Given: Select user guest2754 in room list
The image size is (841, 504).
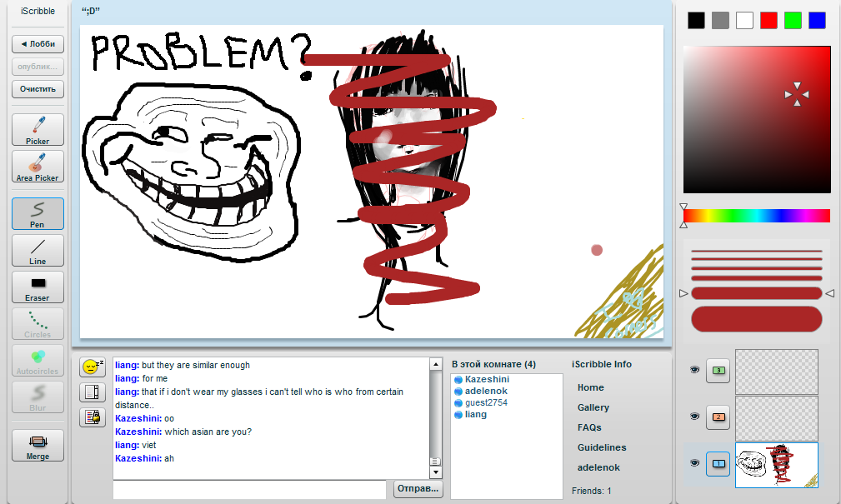Looking at the screenshot, I should tap(485, 402).
